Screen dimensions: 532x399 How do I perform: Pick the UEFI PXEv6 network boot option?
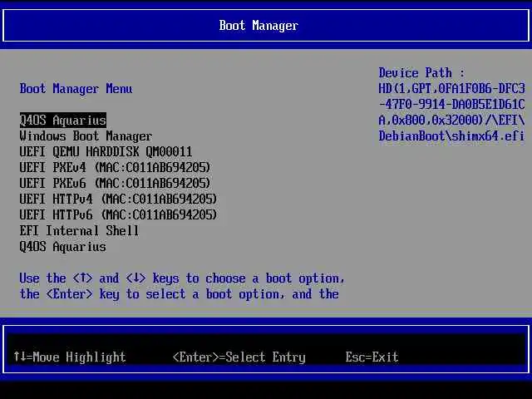[115, 184]
